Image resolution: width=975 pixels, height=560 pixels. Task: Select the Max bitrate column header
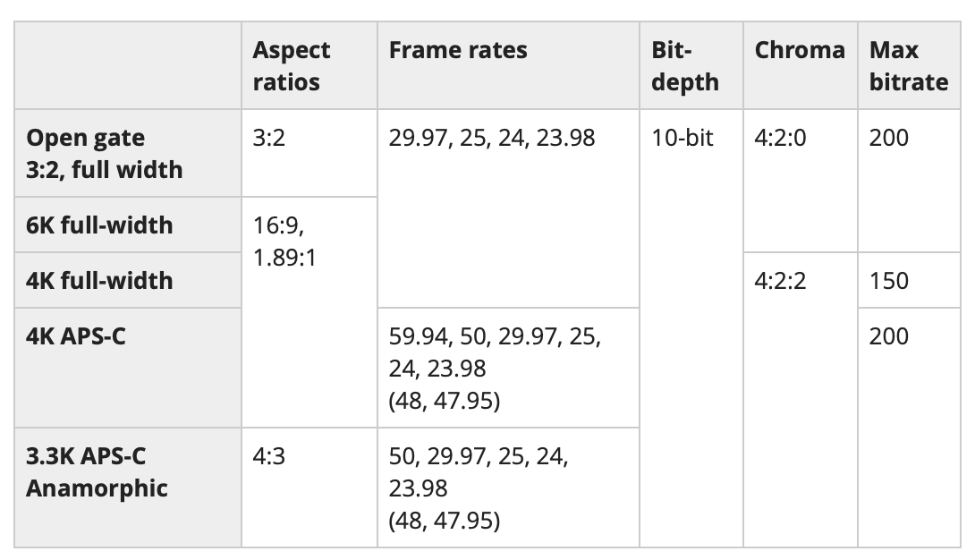[x=908, y=66]
